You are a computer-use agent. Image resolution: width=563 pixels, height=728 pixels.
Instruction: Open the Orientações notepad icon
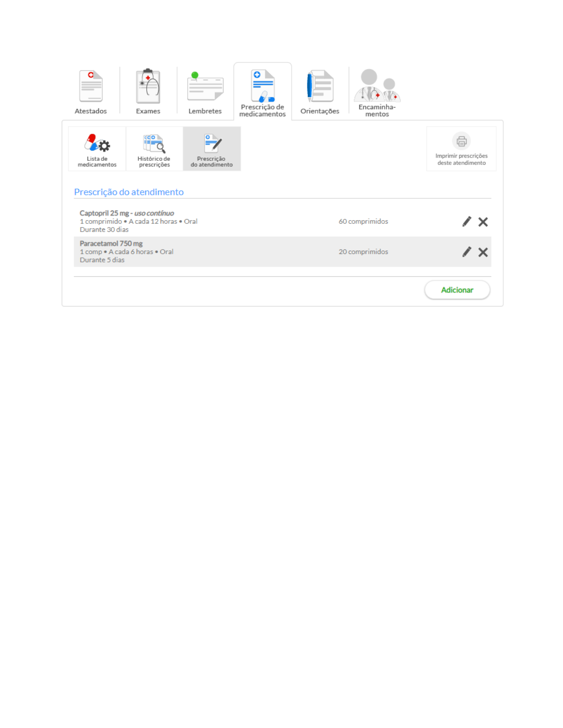click(x=320, y=86)
